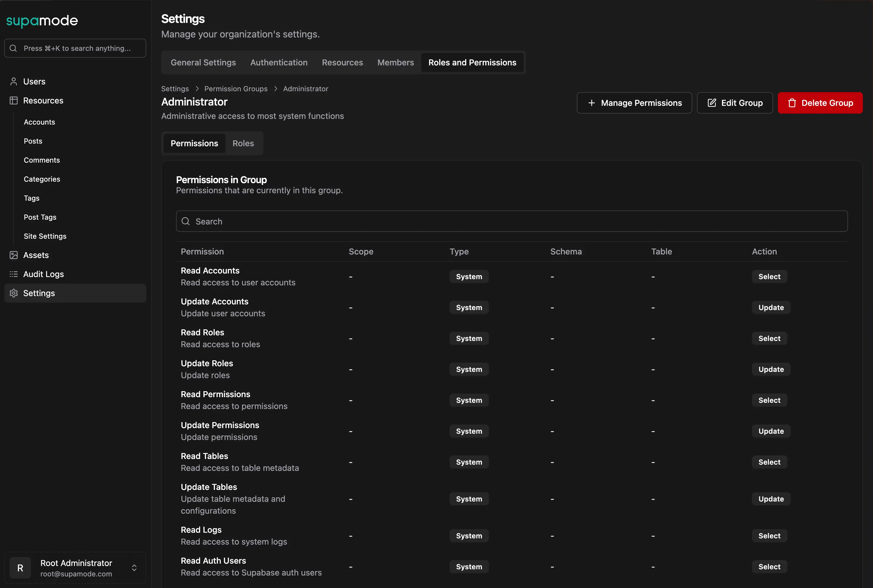Screen dimensions: 873x588
Task: Click the Settings gear icon in sidebar
Action: [x=13, y=293]
